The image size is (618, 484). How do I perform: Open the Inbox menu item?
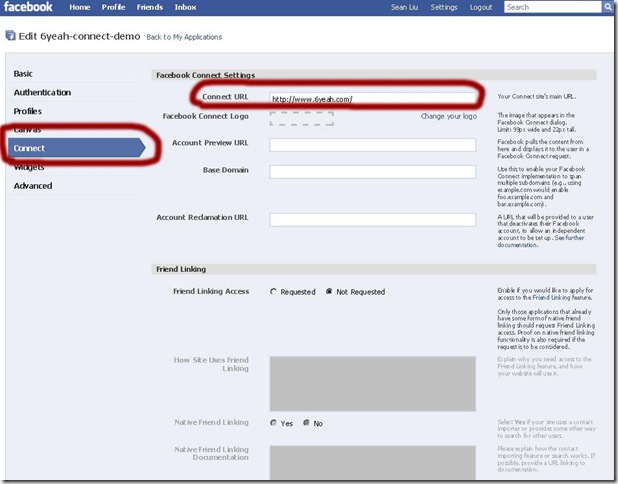(x=185, y=7)
